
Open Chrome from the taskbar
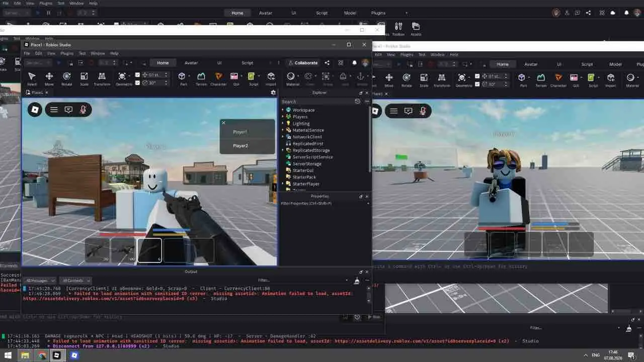tap(42, 355)
